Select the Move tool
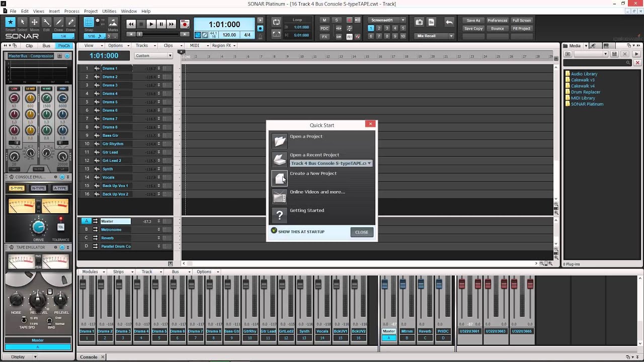The height and width of the screenshot is (362, 644). tap(34, 22)
